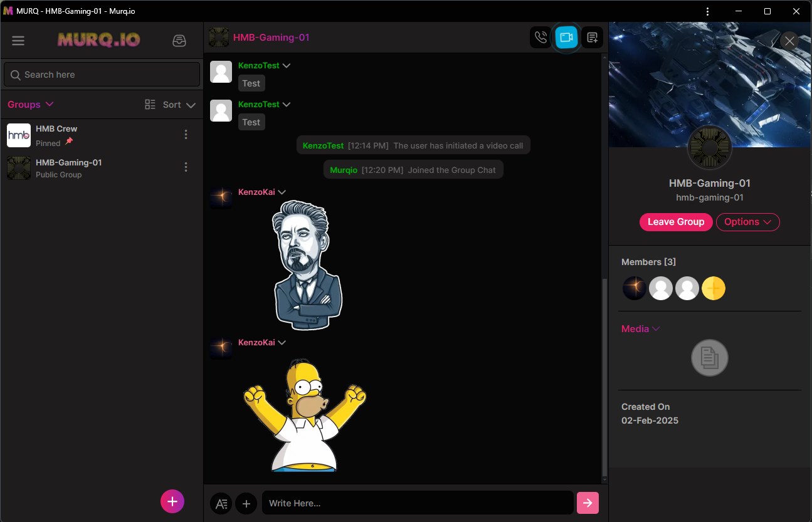The image size is (812, 522).
Task: Click the second Test message bubble
Action: pyautogui.click(x=251, y=122)
